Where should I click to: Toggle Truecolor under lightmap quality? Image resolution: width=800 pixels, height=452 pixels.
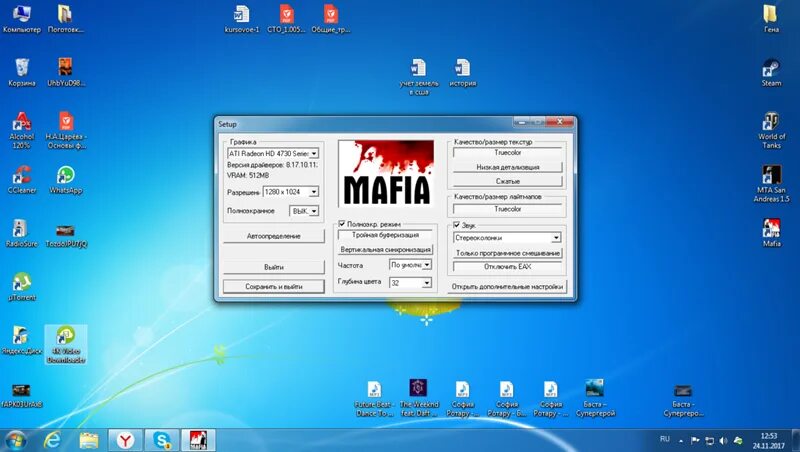point(507,209)
